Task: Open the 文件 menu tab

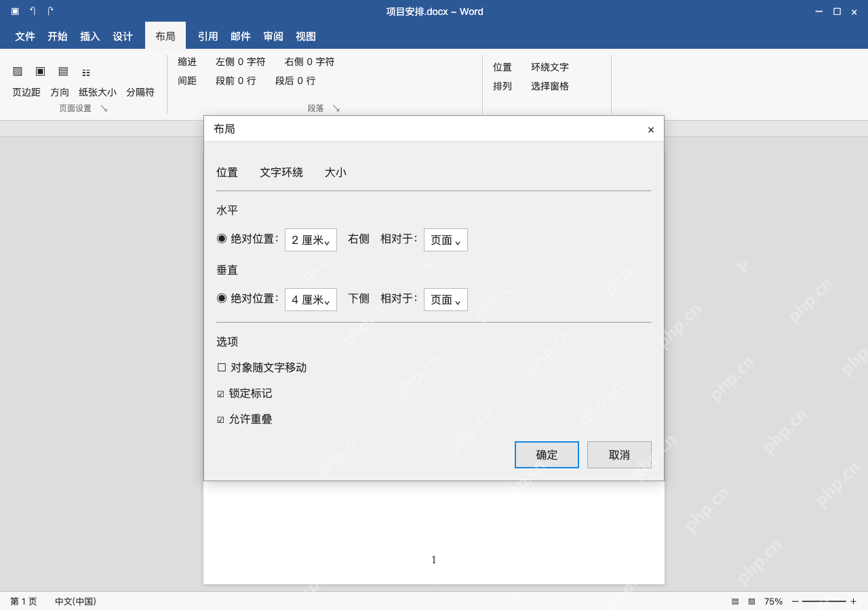Action: pyautogui.click(x=25, y=37)
